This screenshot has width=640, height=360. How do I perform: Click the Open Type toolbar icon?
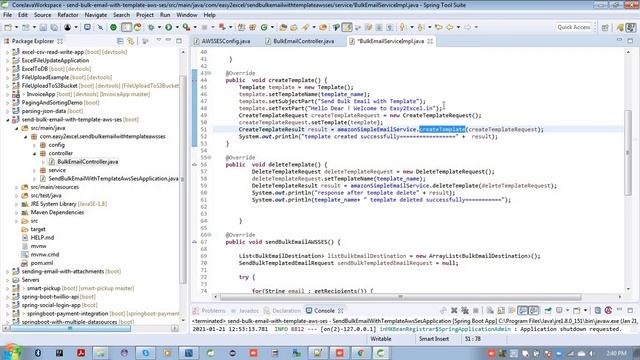tap(283, 27)
